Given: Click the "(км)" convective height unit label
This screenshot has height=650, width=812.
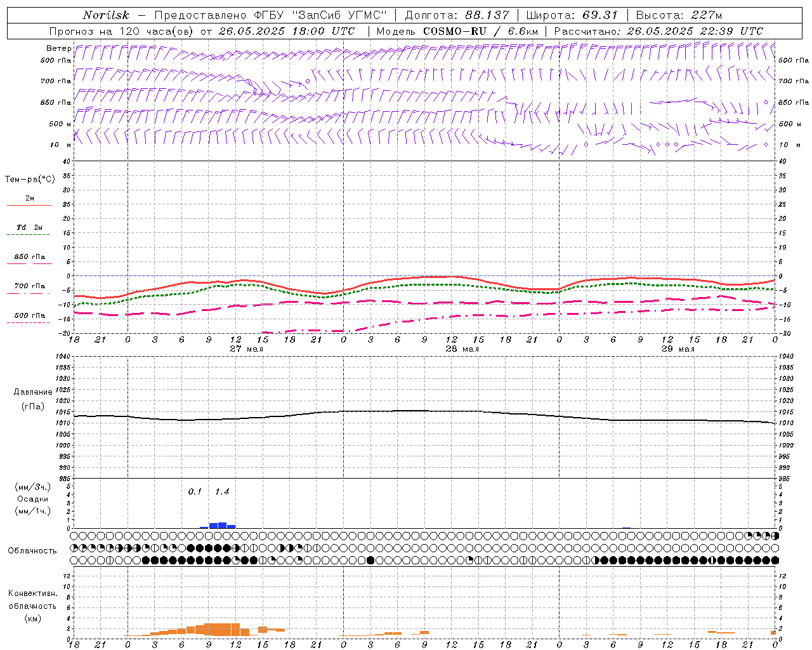Looking at the screenshot, I should point(32,618).
